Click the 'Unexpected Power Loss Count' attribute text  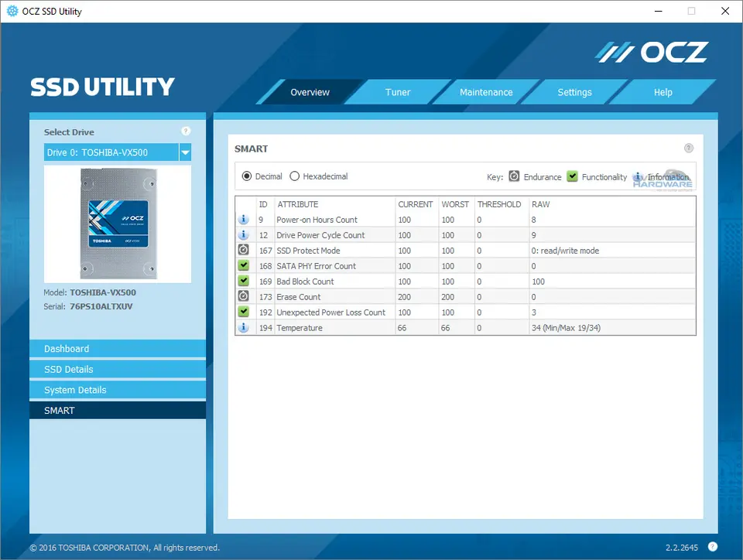330,312
